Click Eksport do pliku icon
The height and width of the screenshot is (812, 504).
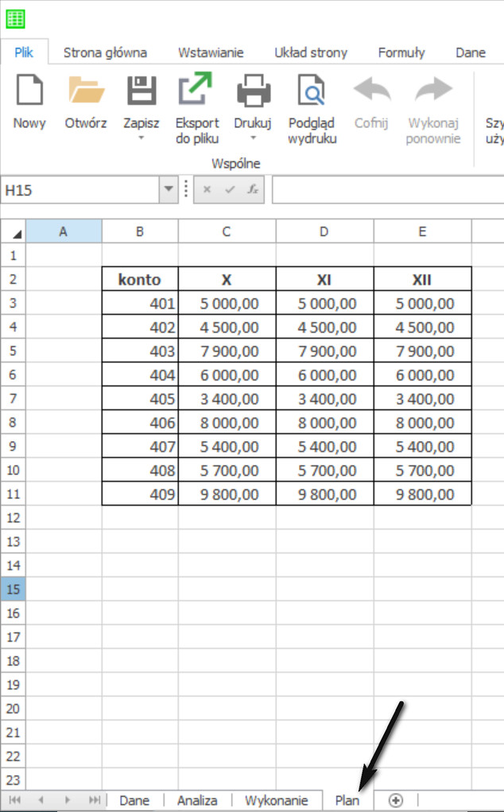click(x=196, y=91)
